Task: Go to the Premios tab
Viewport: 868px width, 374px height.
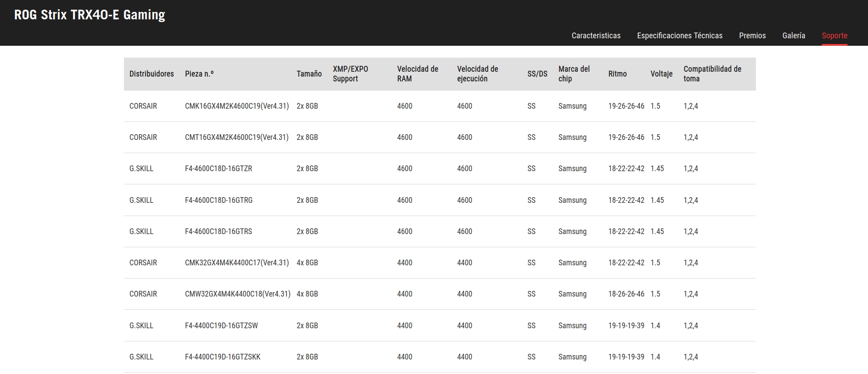Action: [752, 36]
